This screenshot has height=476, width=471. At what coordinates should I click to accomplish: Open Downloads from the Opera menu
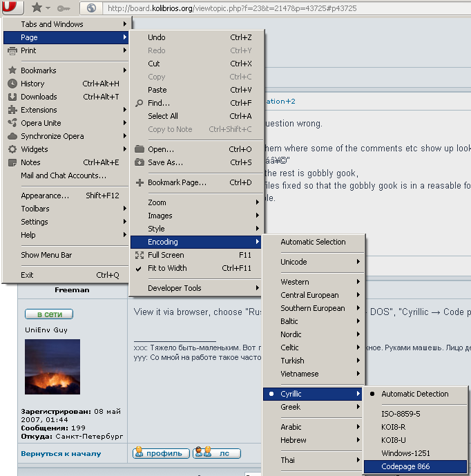pyautogui.click(x=39, y=97)
